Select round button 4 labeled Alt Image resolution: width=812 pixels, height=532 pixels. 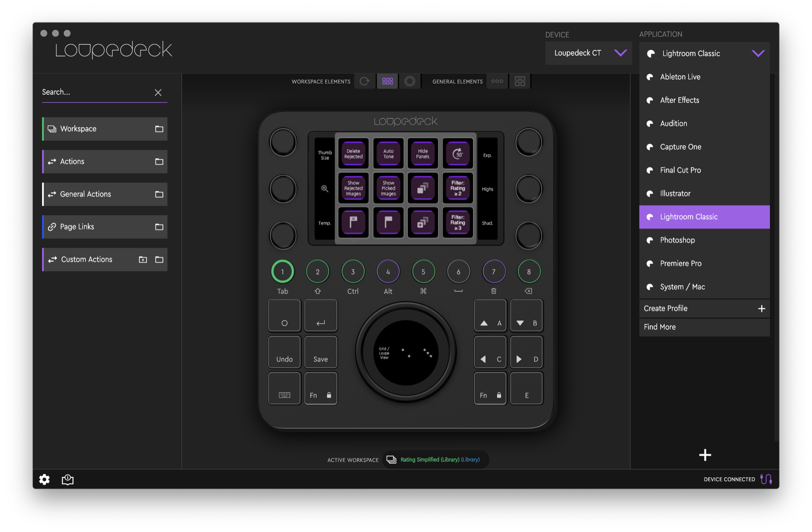(x=388, y=272)
